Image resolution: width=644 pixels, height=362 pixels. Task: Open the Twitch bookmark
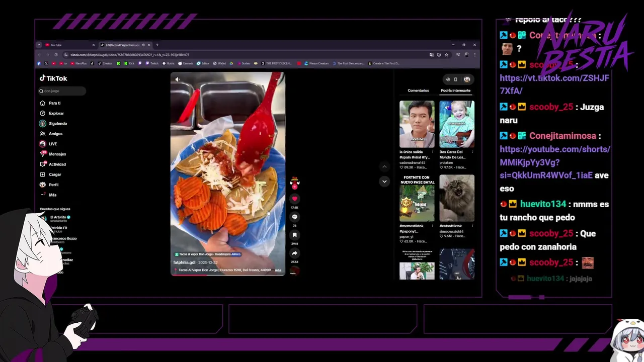152,63
